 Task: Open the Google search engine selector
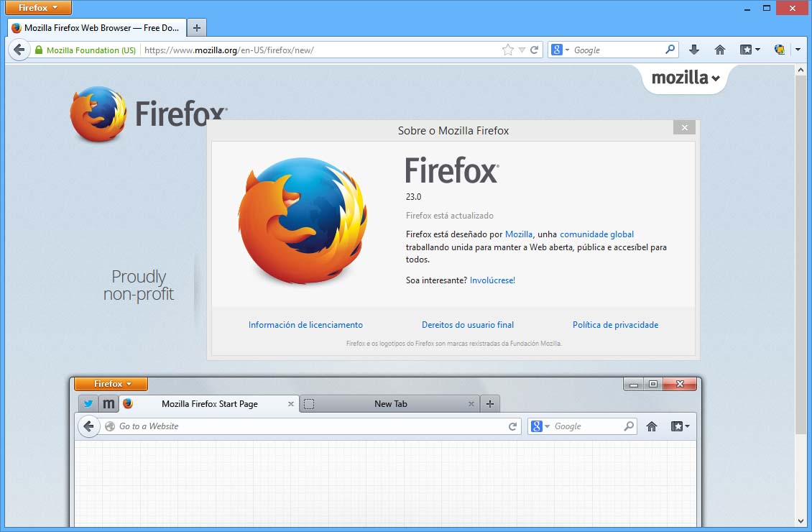pos(560,50)
